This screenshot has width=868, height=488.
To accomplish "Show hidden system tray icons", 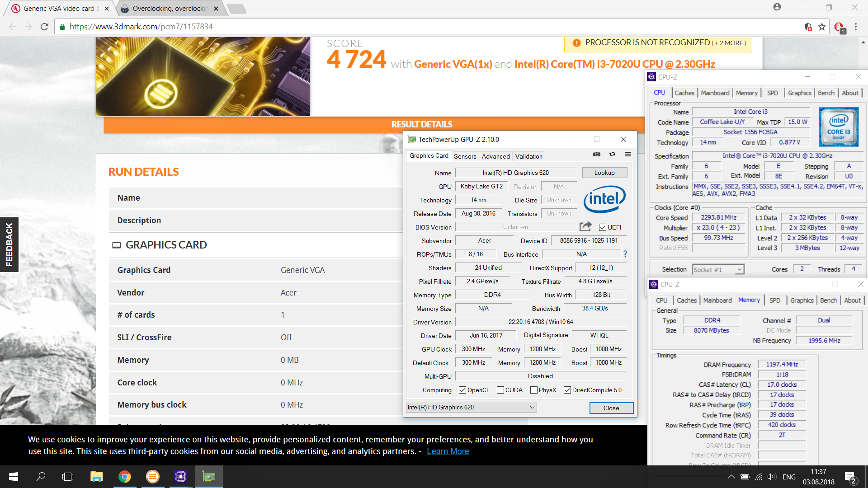I will pyautogui.click(x=731, y=477).
